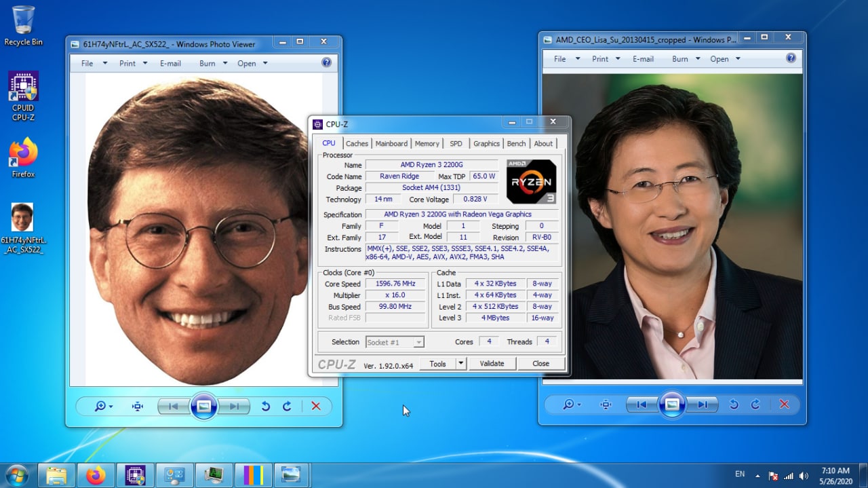Open File menu in right Photo Viewer

(x=567, y=59)
